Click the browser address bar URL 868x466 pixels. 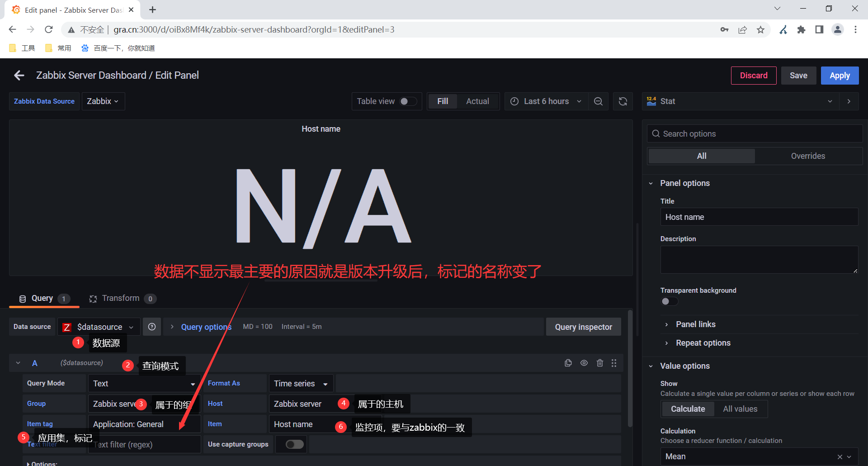pos(254,29)
